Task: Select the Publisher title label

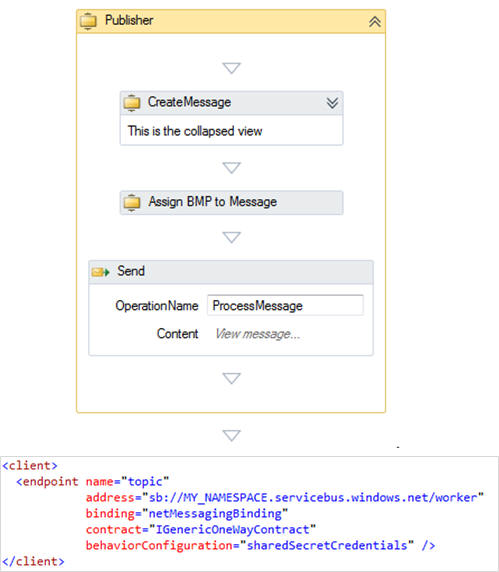Action: tap(129, 20)
